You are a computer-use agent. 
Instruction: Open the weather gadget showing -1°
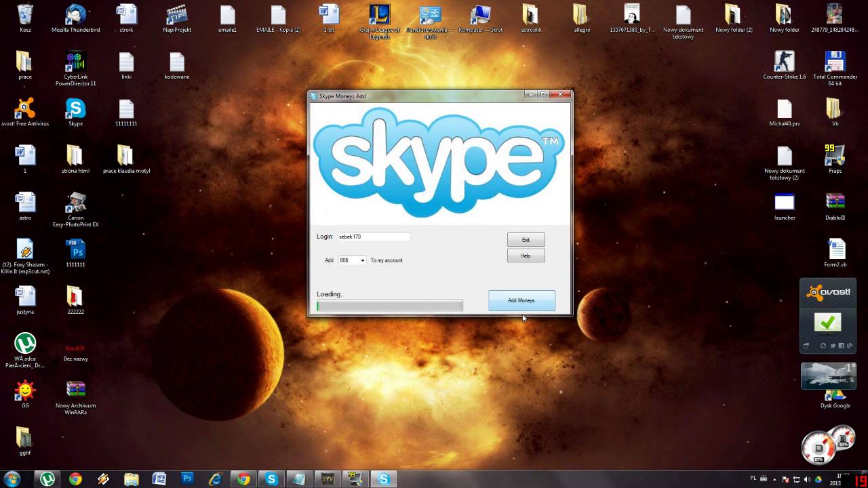click(829, 376)
